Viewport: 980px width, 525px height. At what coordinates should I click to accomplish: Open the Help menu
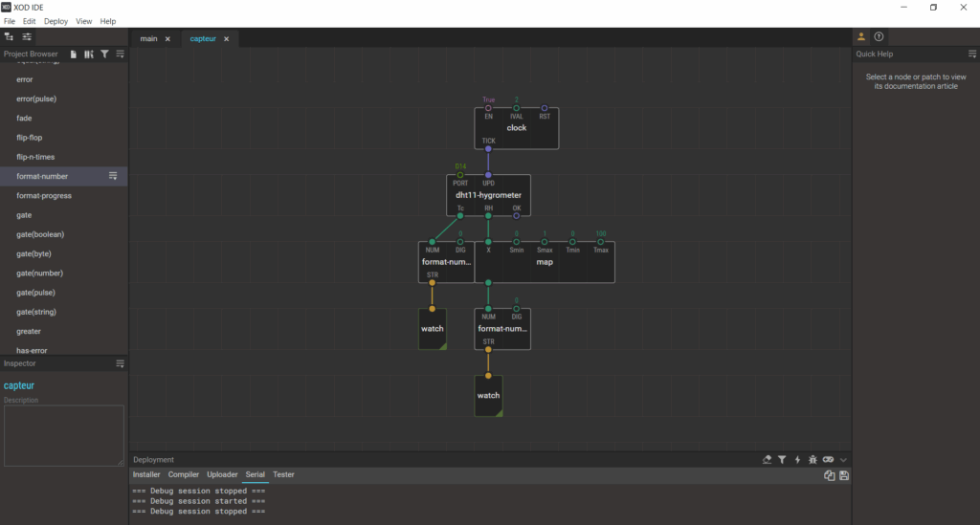tap(108, 21)
